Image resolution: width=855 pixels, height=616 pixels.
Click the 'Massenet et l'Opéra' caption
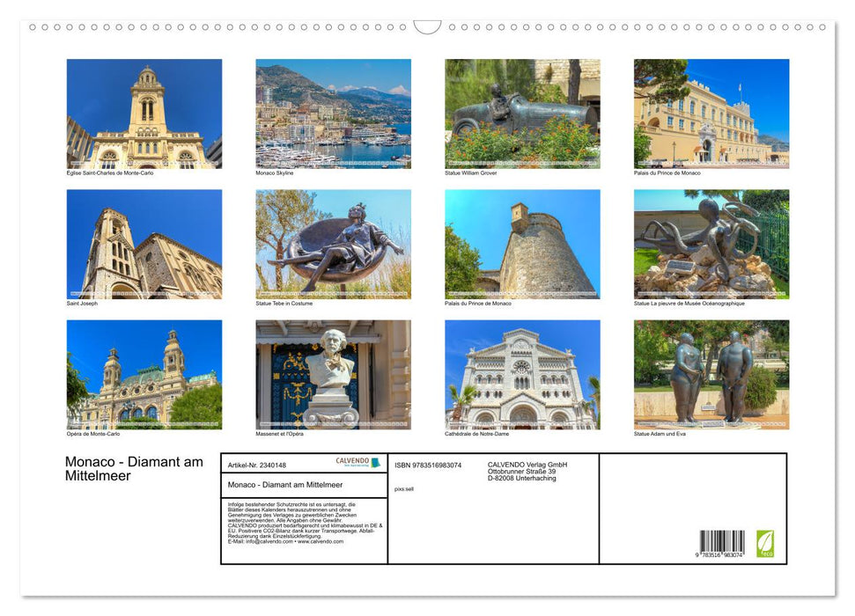(280, 434)
